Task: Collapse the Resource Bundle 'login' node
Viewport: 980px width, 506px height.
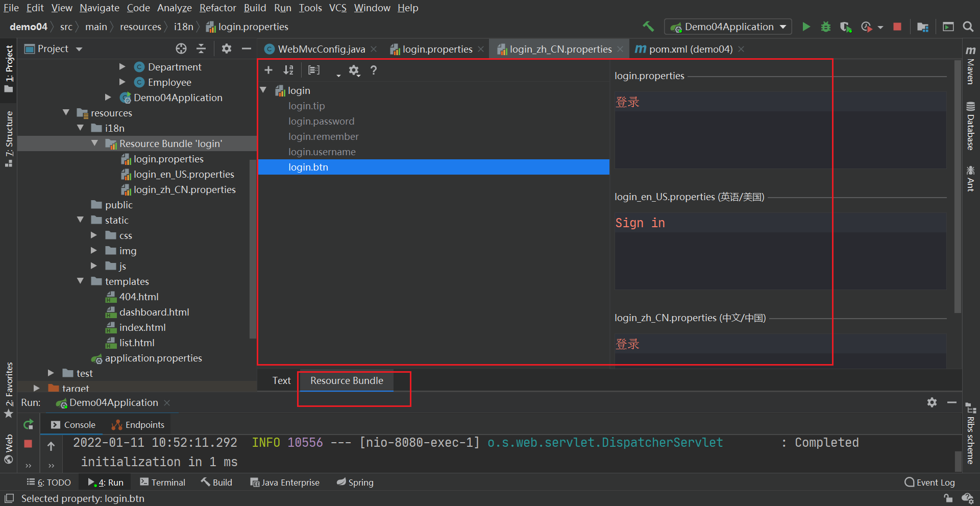Action: [x=94, y=143]
